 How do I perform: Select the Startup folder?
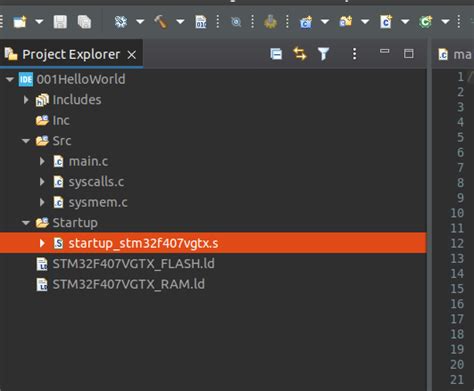[75, 223]
